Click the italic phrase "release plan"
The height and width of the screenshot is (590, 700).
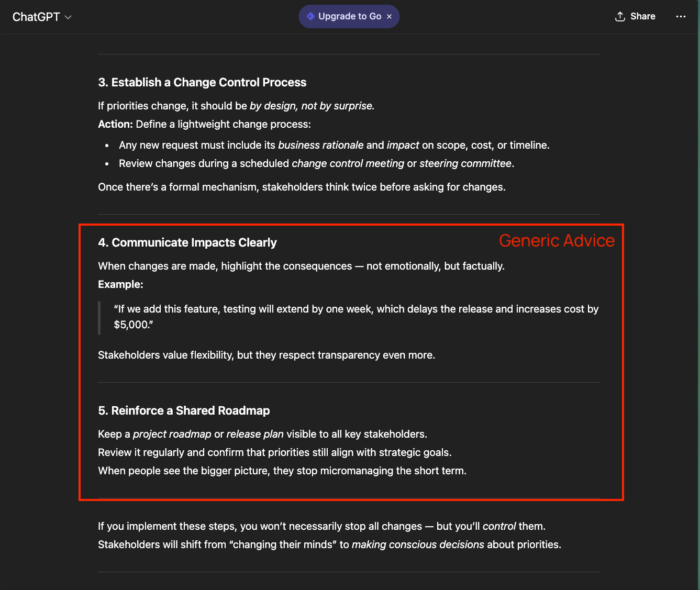(x=255, y=434)
